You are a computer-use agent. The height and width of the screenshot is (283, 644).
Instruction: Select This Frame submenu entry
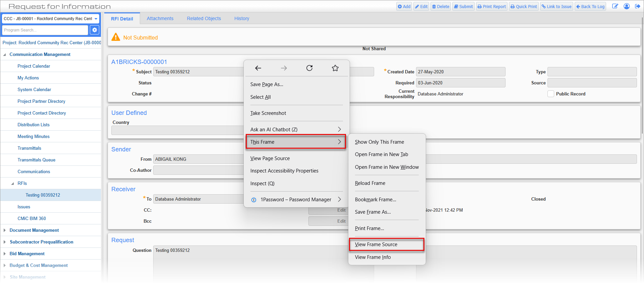(x=296, y=142)
